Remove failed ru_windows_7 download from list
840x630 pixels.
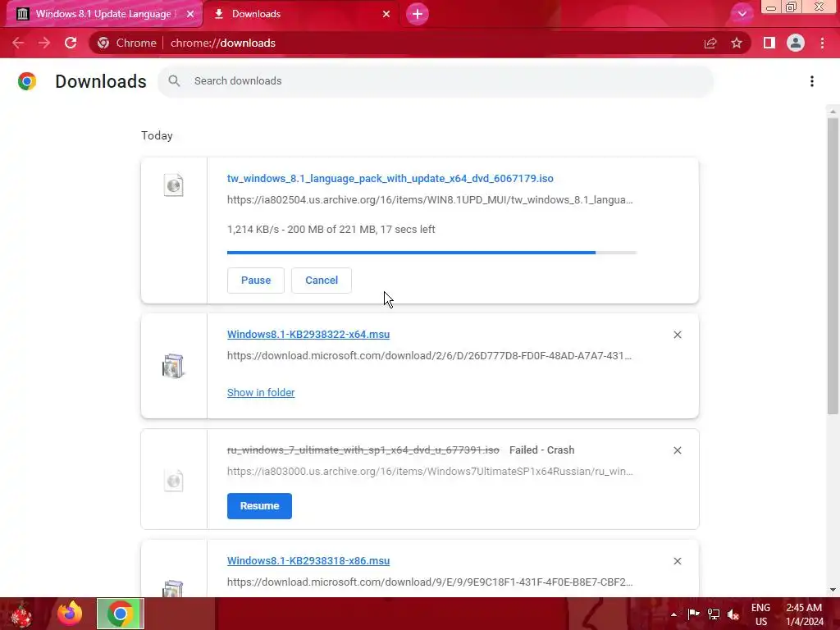pos(678,450)
